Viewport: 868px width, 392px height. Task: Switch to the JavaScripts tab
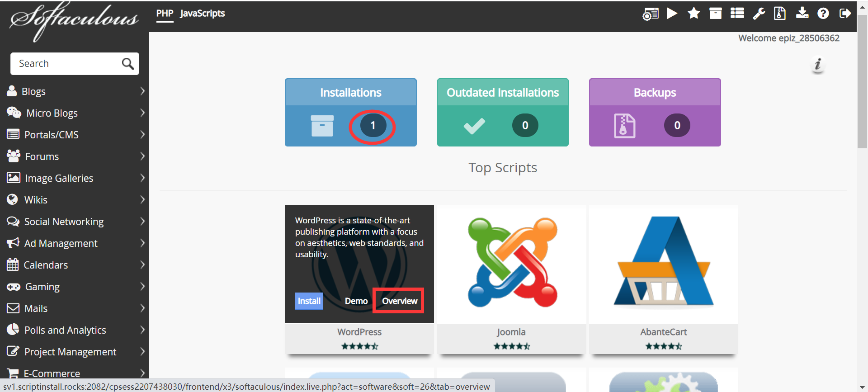click(x=202, y=14)
